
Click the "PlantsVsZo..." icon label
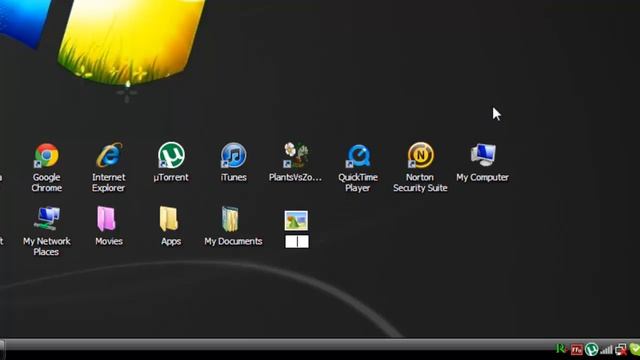pos(295,178)
